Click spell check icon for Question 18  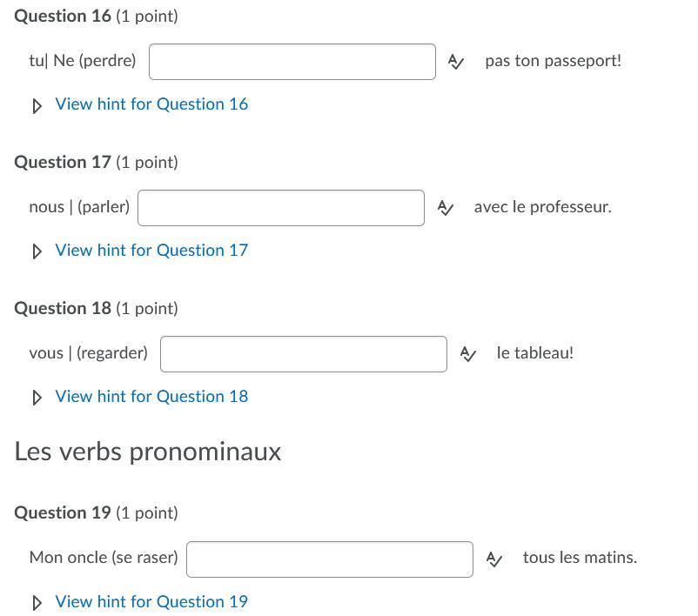(467, 354)
